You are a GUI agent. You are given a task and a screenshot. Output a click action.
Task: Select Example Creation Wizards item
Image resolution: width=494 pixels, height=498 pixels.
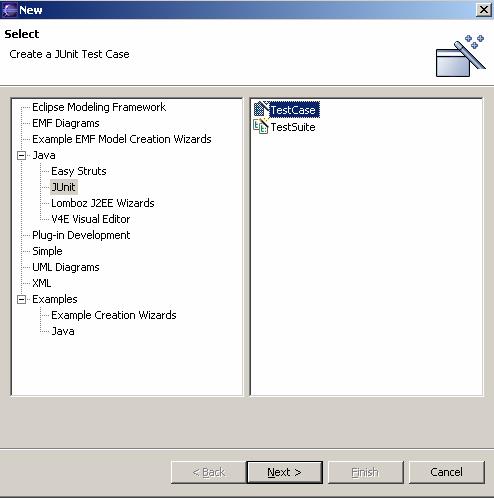click(114, 315)
